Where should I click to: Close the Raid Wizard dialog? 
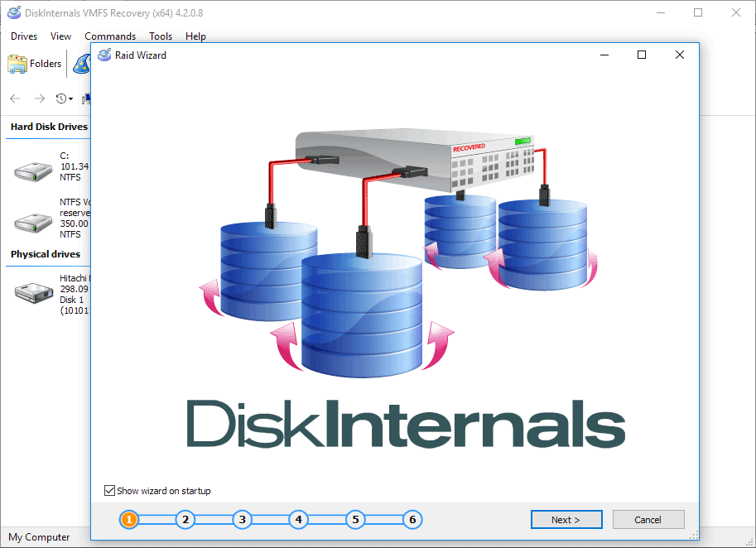click(679, 55)
